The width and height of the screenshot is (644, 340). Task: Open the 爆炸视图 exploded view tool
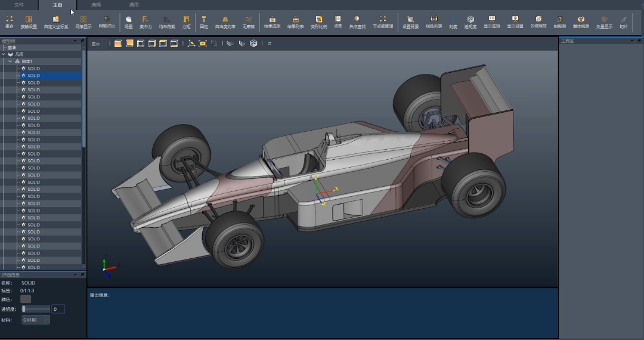point(581,22)
